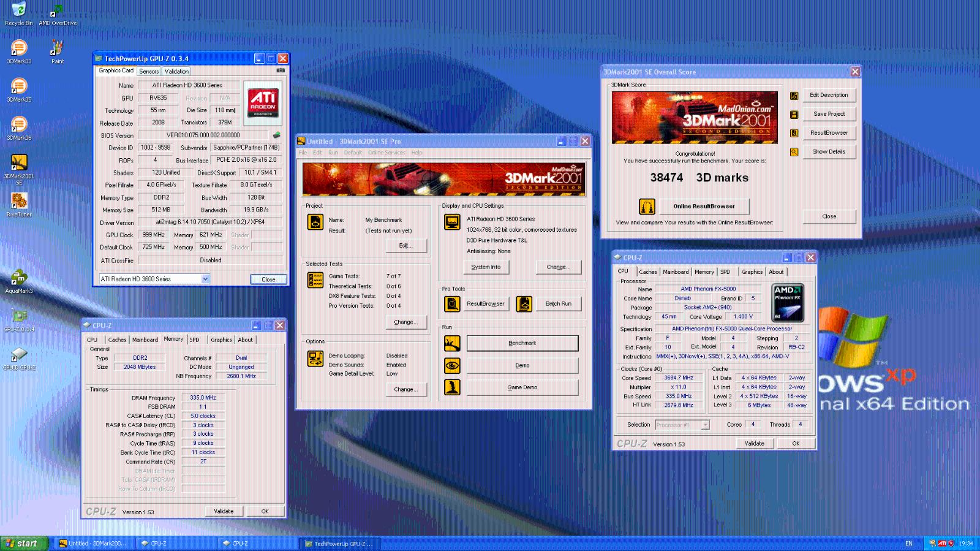Click the ResultBrowser icon in Overall Score window
The width and height of the screenshot is (980, 551).
[x=794, y=133]
